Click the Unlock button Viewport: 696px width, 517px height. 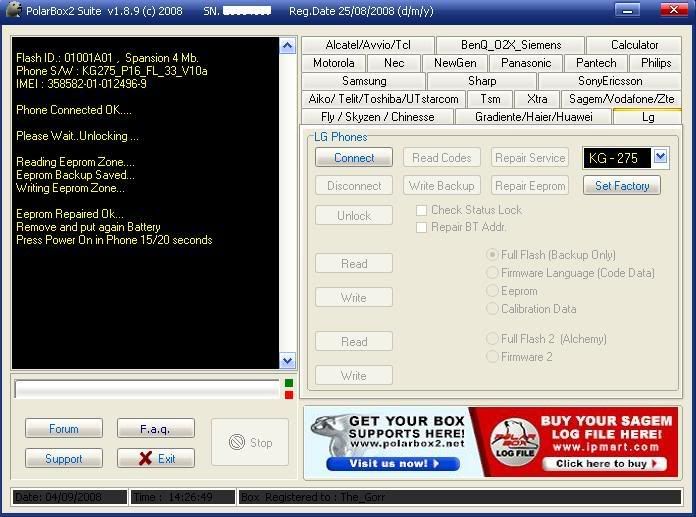tap(354, 215)
